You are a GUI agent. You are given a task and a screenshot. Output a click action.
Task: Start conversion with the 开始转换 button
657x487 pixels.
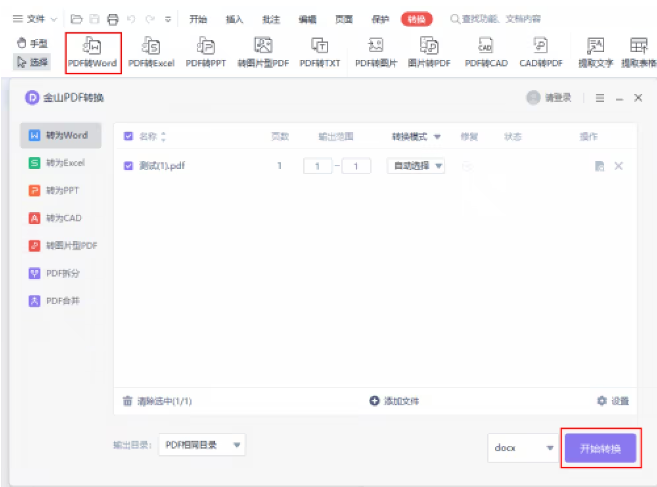point(600,448)
